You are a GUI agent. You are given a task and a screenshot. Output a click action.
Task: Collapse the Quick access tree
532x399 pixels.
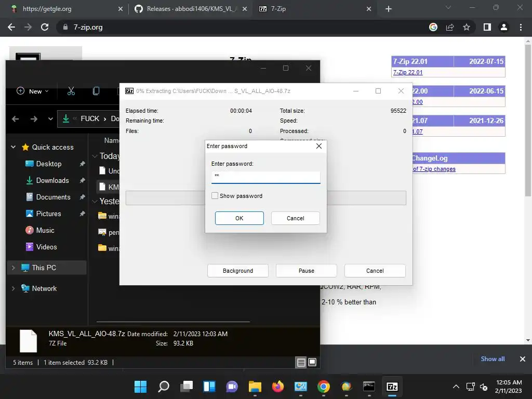pyautogui.click(x=13, y=147)
